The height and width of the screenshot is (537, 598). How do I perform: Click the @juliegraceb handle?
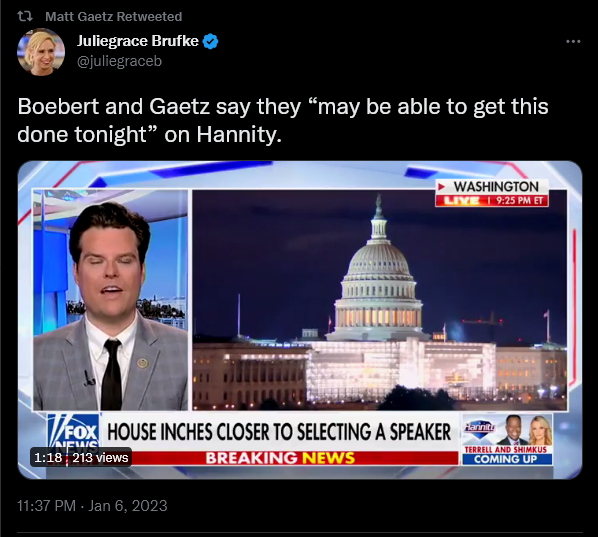point(119,61)
